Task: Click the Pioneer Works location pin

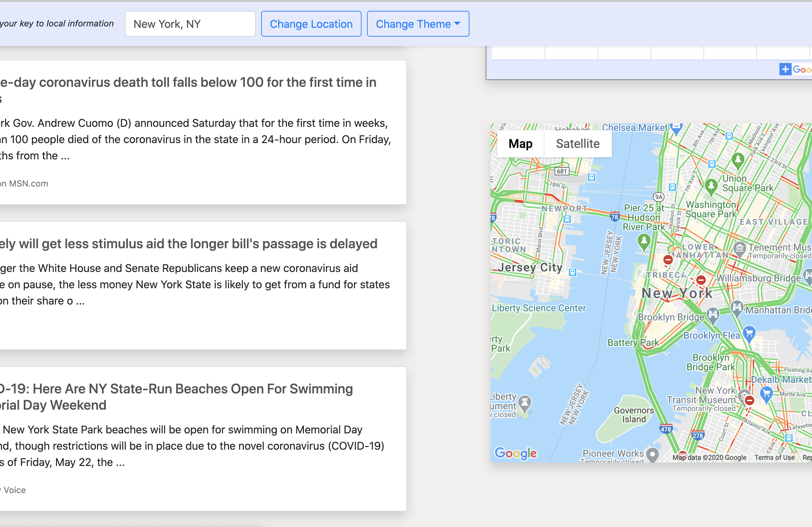Action: (652, 454)
